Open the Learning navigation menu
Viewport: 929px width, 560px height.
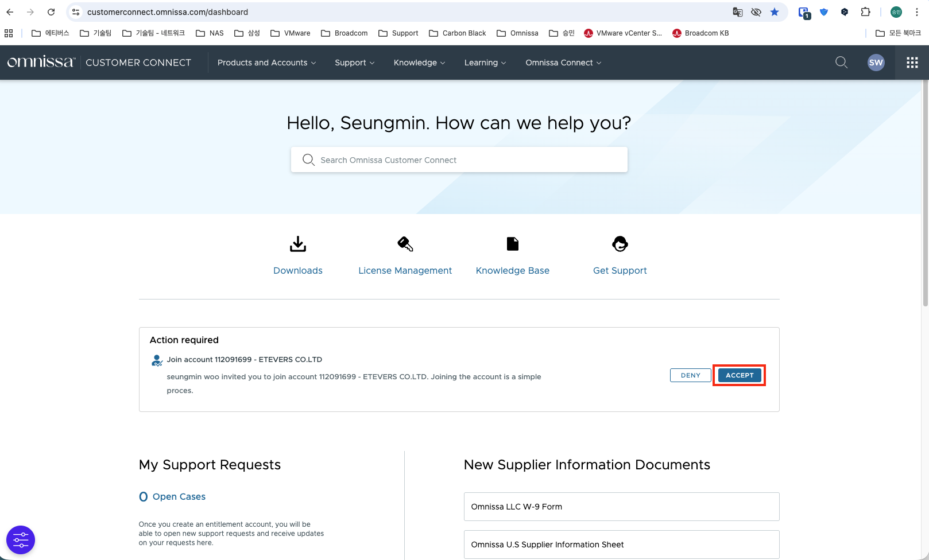point(485,63)
